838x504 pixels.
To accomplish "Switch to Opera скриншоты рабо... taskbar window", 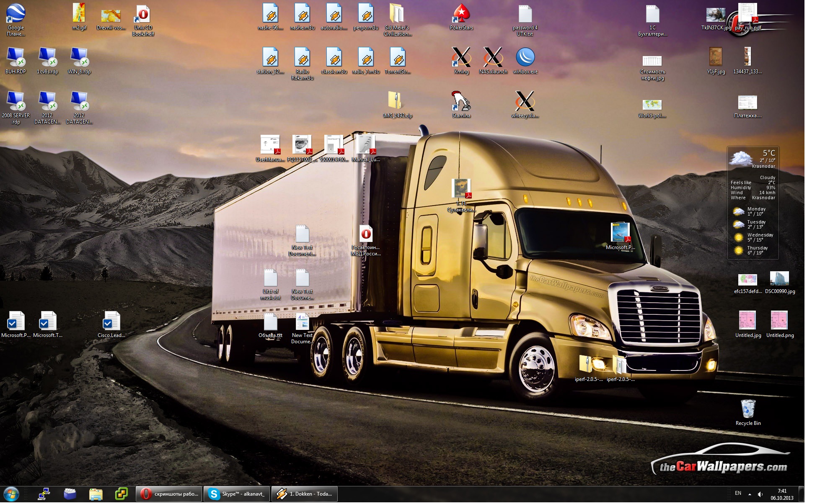I will point(169,494).
